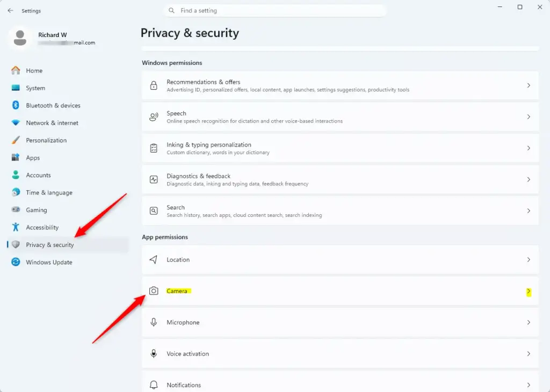550x392 pixels.
Task: Click the Camera icon under App permissions
Action: (x=154, y=291)
